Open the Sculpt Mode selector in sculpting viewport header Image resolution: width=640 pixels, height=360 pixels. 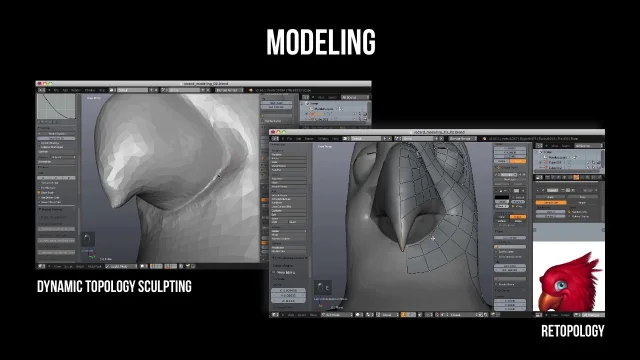pyautogui.click(x=122, y=266)
